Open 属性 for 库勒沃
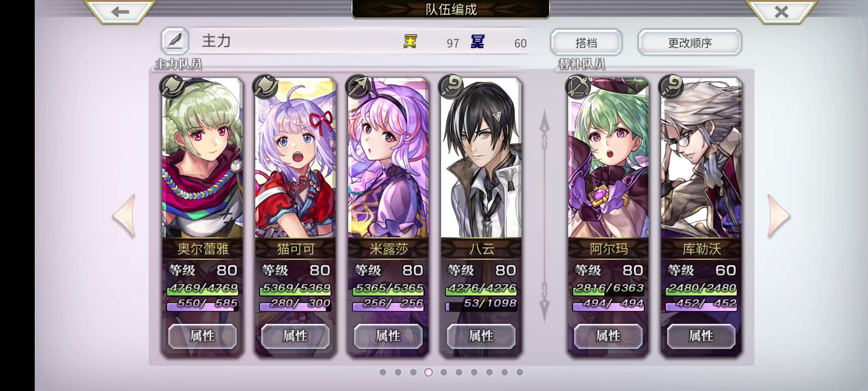The height and width of the screenshot is (391, 868). coord(701,336)
